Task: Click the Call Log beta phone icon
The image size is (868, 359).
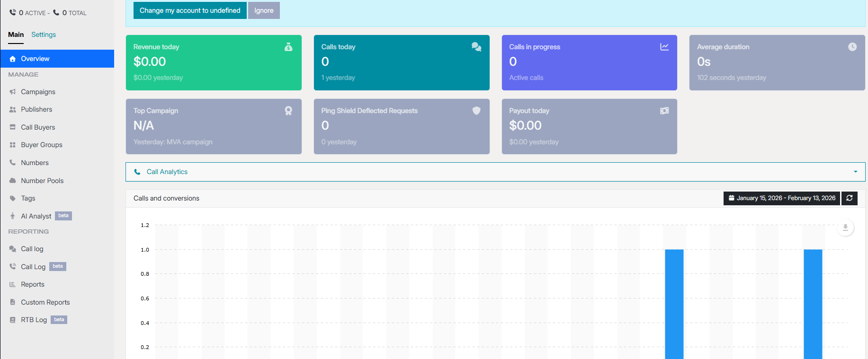Action: coord(13,267)
